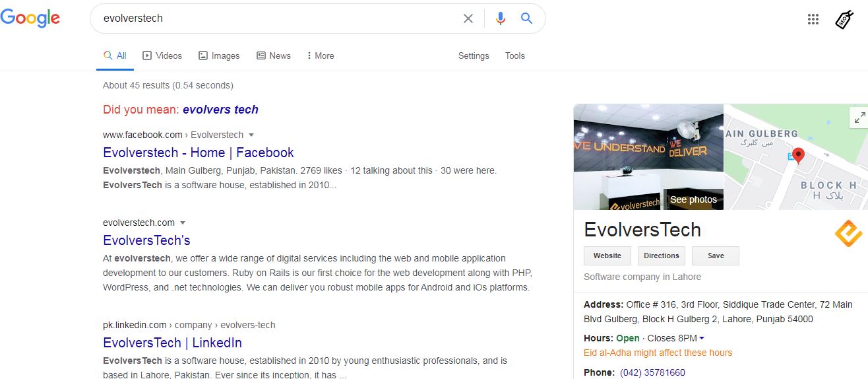Image resolution: width=868 pixels, height=379 pixels.
Task: Open the Gulberg map thumbnail
Action: pos(795,157)
